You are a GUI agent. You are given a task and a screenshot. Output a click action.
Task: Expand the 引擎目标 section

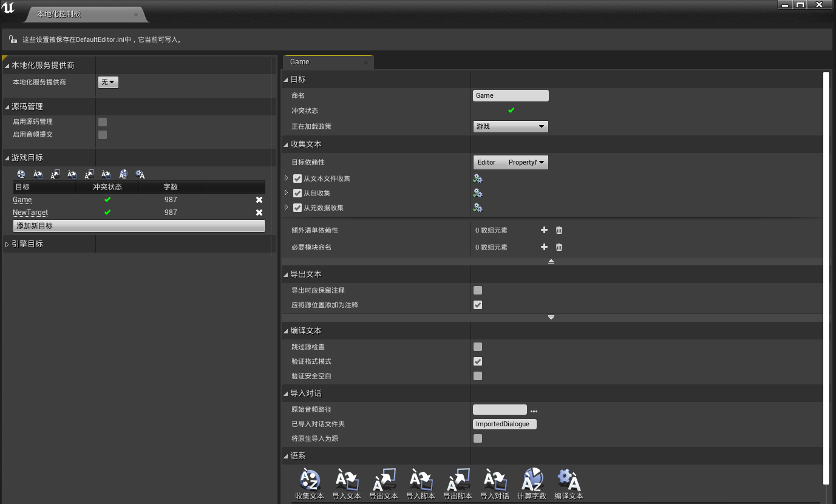[x=7, y=244]
